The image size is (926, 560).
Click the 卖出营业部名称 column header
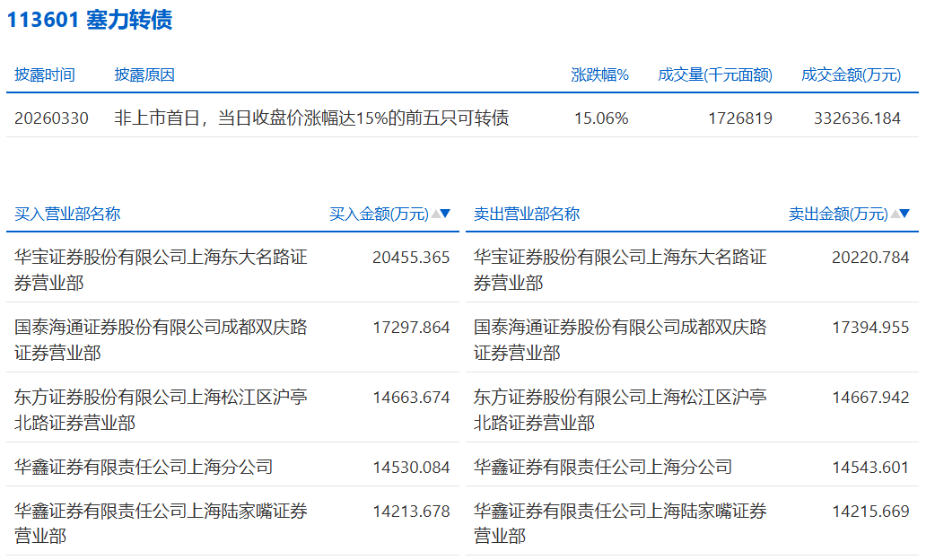527,214
